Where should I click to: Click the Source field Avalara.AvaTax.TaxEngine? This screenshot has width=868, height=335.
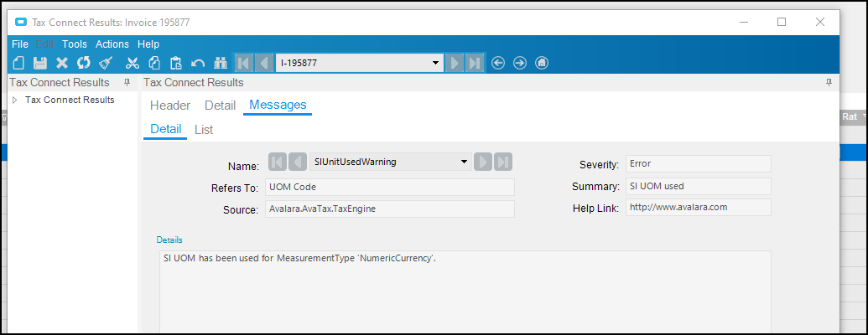coord(390,209)
